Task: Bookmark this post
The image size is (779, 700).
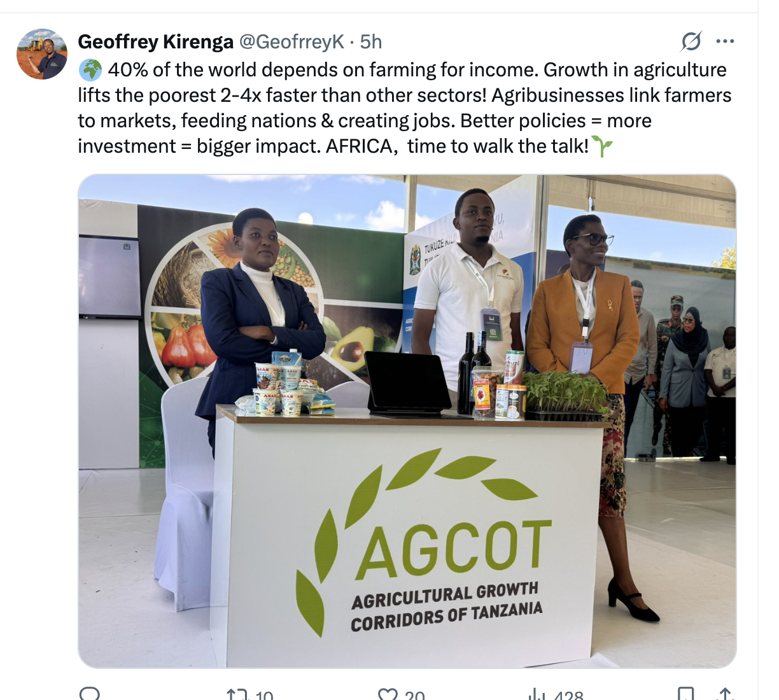Action: (685, 694)
